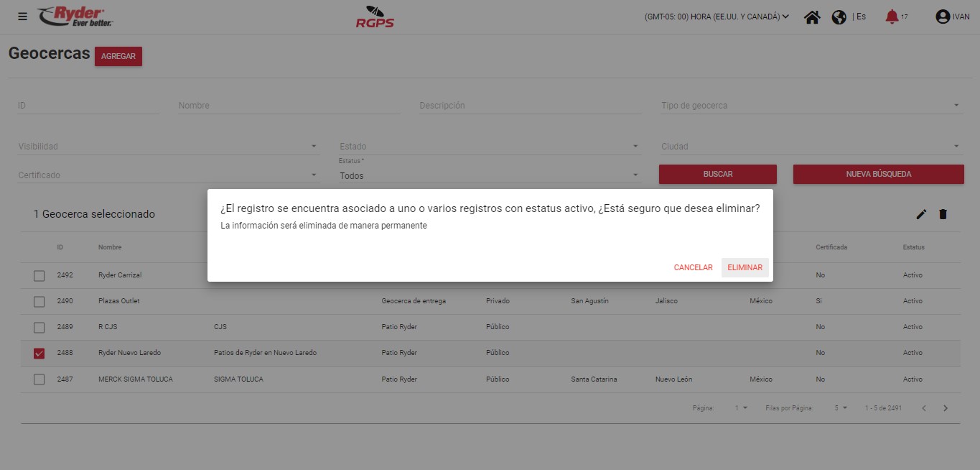The image size is (980, 470).
Task: Check the Plazas Outlet row checkbox
Action: pos(39,301)
